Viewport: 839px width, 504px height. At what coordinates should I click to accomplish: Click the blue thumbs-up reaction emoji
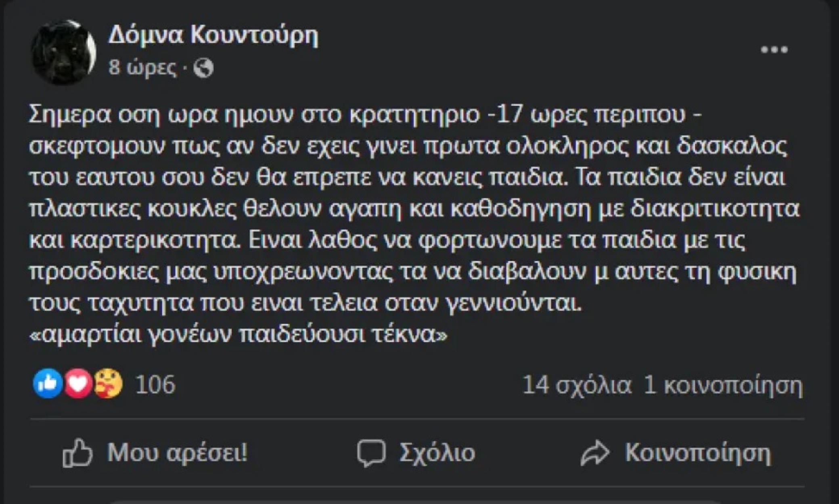click(x=48, y=383)
